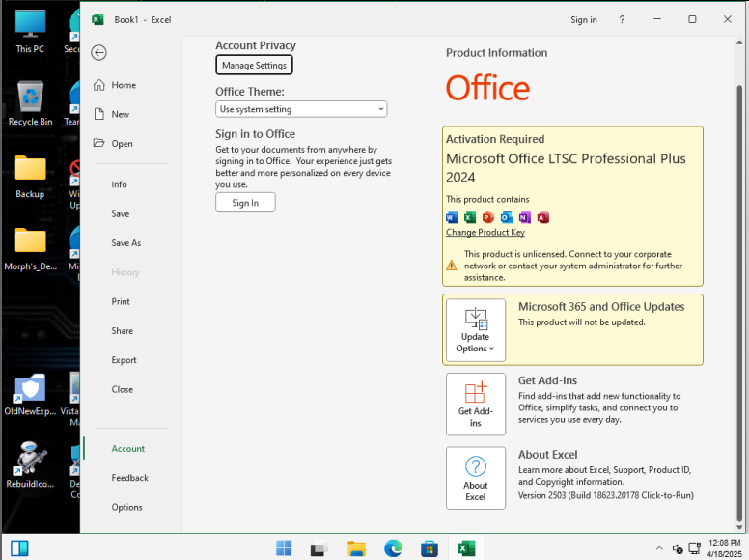Click the scrollbar down arrow
Viewport: 749px width, 560px height.
739,527
